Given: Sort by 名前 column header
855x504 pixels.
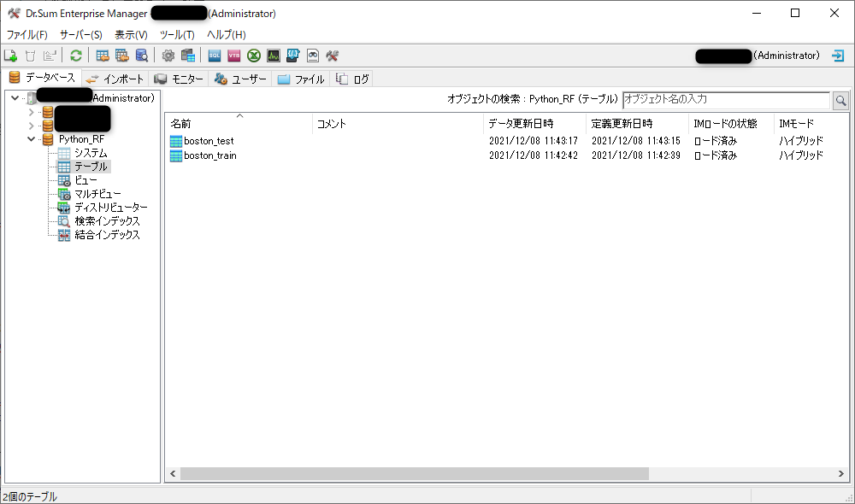Looking at the screenshot, I should 239,124.
